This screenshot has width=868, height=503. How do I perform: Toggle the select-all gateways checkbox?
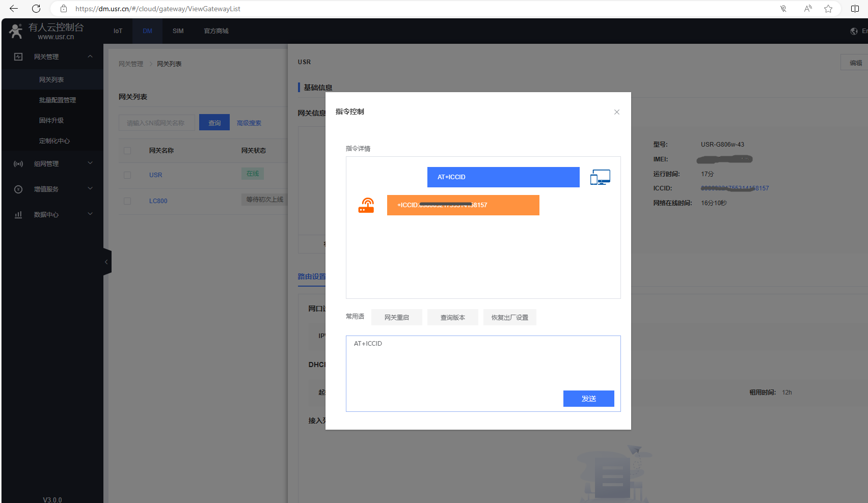pyautogui.click(x=127, y=151)
